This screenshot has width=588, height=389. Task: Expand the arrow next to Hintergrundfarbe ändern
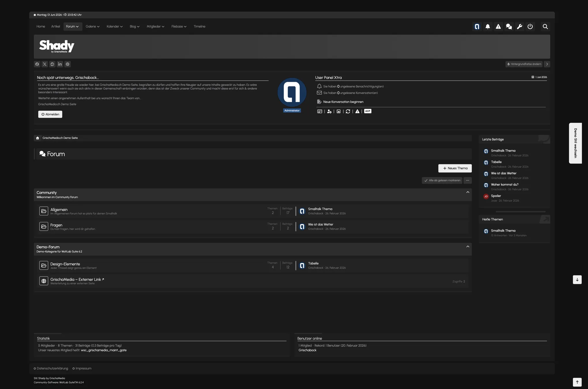547,64
